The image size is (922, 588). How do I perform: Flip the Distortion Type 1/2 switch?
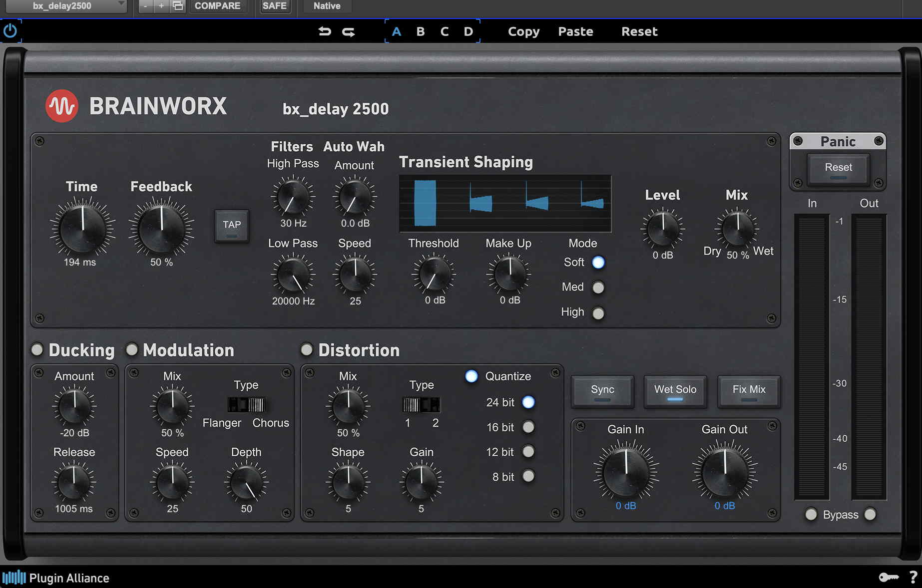click(x=422, y=404)
